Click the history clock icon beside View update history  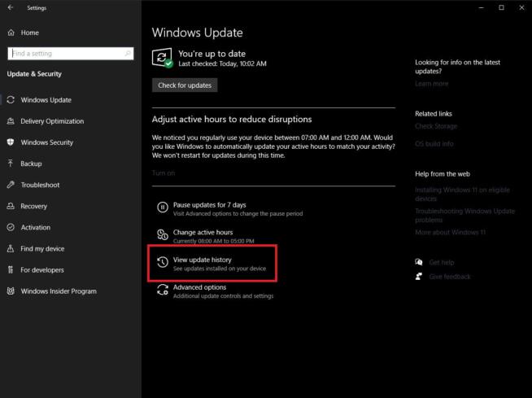pyautogui.click(x=163, y=262)
